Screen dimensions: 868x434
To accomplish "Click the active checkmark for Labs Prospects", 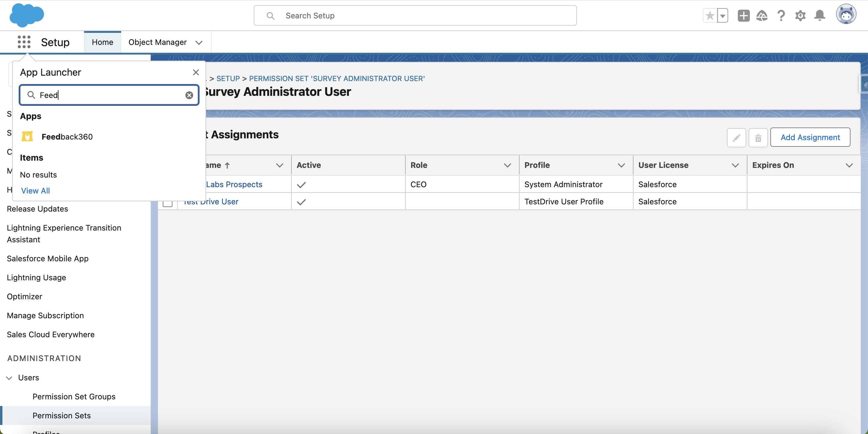I will click(x=301, y=185).
